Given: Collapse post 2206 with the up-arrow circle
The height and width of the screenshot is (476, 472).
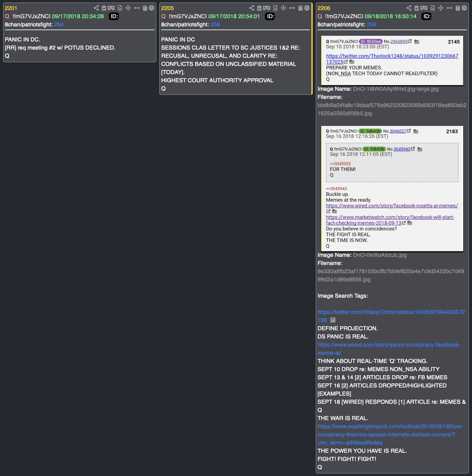Looking at the screenshot, I should tap(464, 8).
